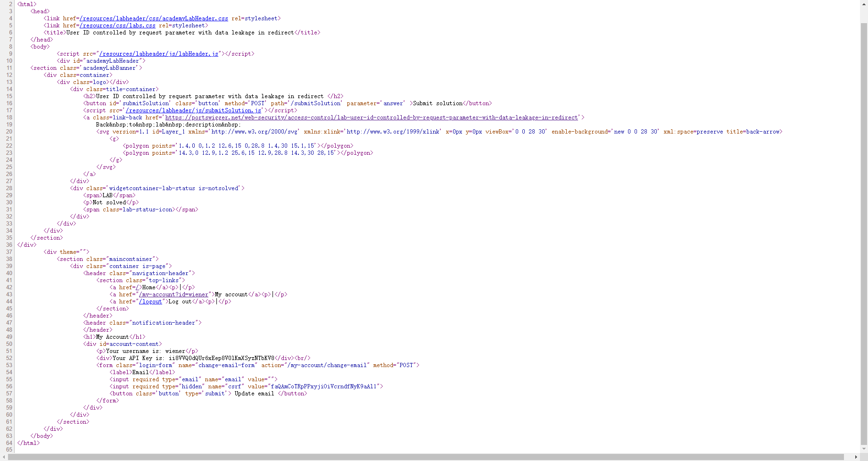
Task: Click the "Submit solution" button text in source
Action: point(438,103)
